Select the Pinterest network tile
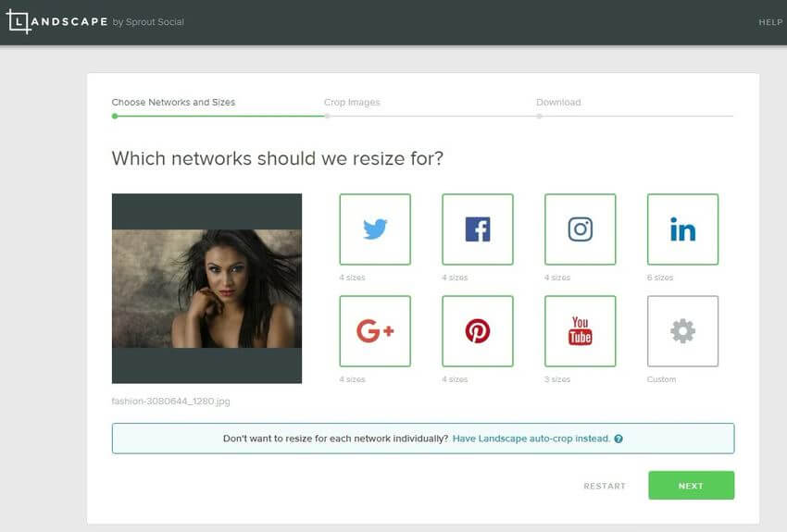Viewport: 787px width, 532px height. pyautogui.click(x=478, y=331)
